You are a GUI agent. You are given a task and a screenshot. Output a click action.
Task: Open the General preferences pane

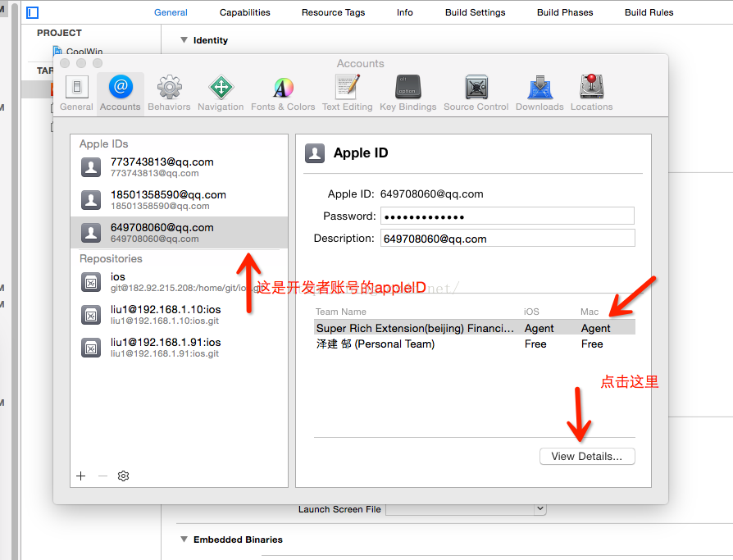(x=77, y=93)
